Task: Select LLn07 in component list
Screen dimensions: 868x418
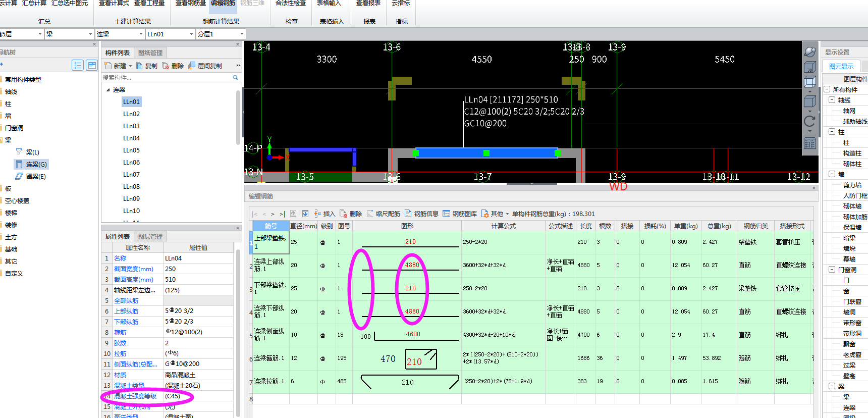Action: click(131, 175)
